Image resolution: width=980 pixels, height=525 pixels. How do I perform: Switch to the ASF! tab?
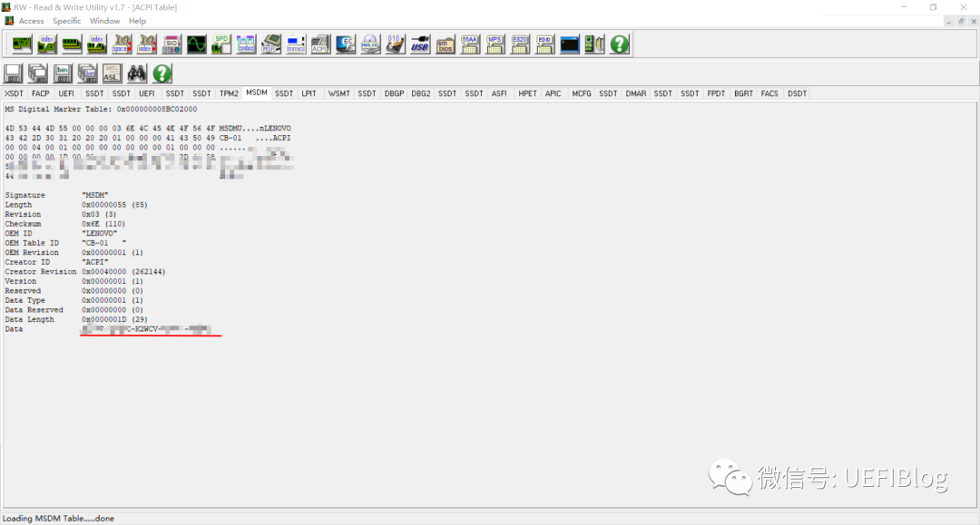499,93
